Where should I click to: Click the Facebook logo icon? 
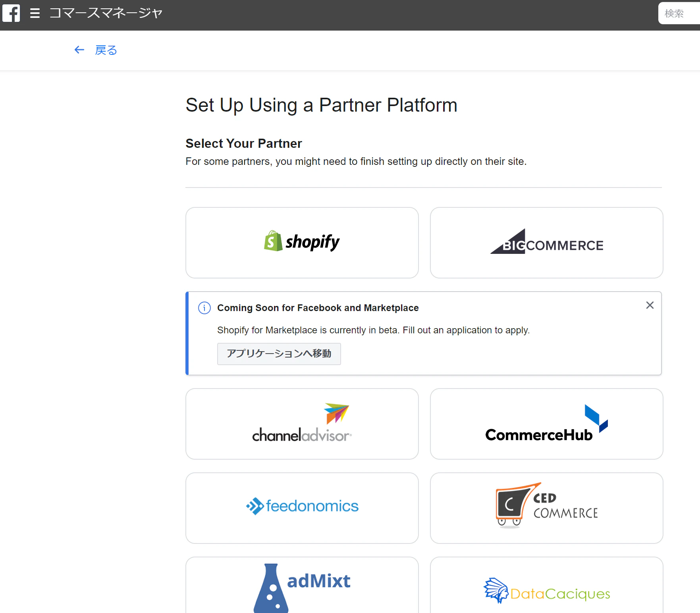[11, 13]
